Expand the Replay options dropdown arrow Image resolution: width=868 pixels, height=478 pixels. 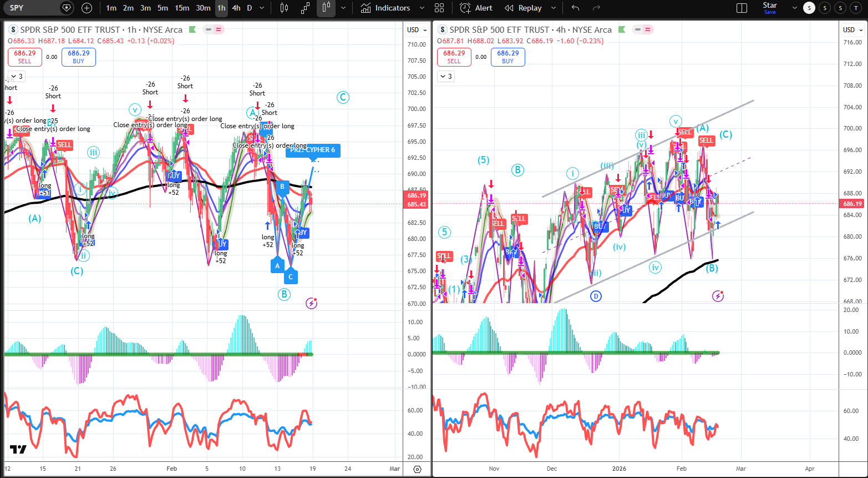(552, 8)
